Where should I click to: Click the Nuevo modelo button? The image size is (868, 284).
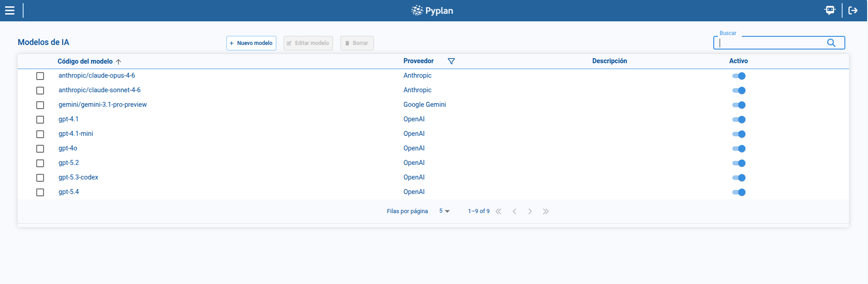coord(251,43)
